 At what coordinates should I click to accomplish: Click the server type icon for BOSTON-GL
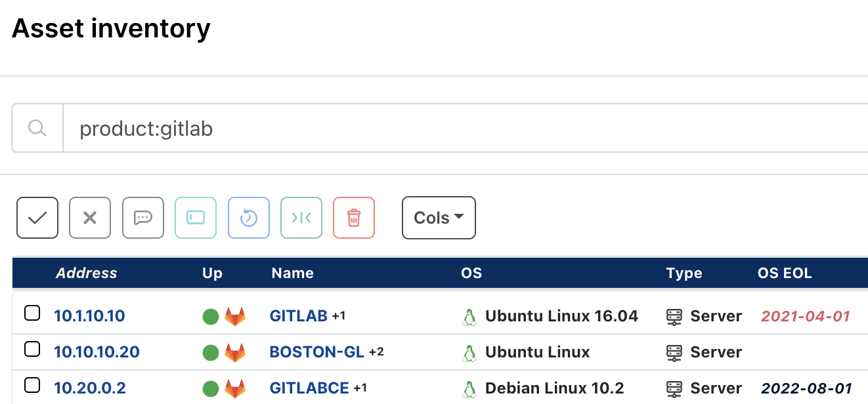676,352
